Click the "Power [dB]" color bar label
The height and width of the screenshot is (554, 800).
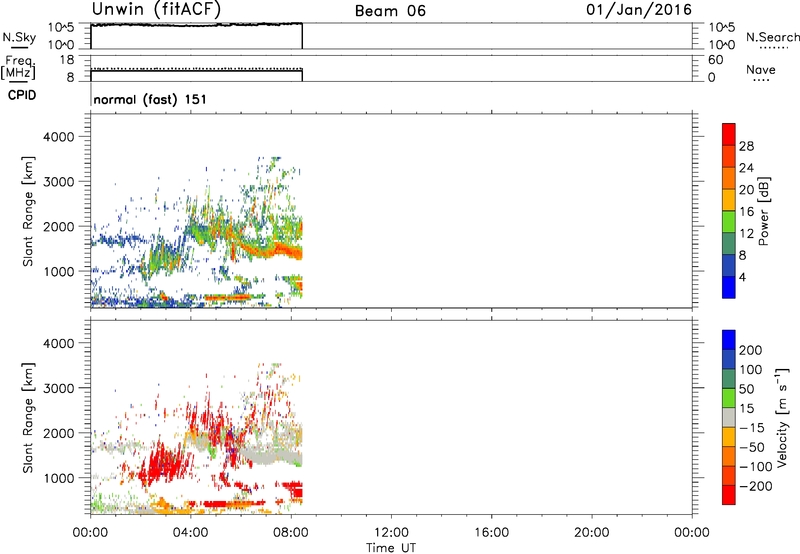pyautogui.click(x=763, y=211)
